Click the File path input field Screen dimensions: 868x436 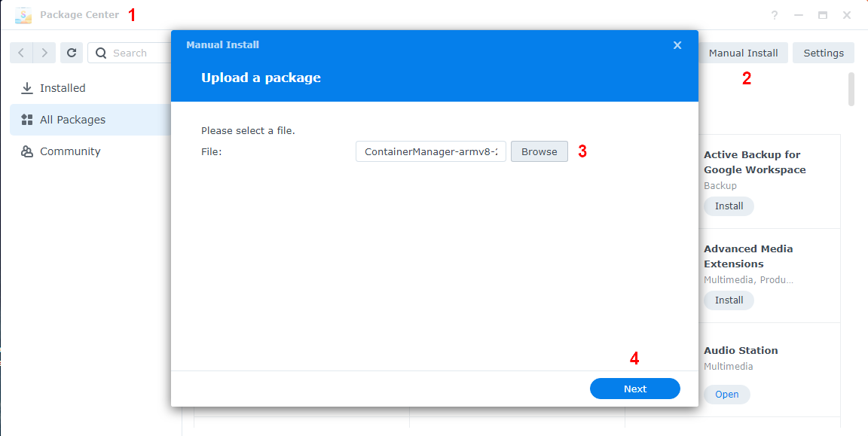tap(431, 151)
